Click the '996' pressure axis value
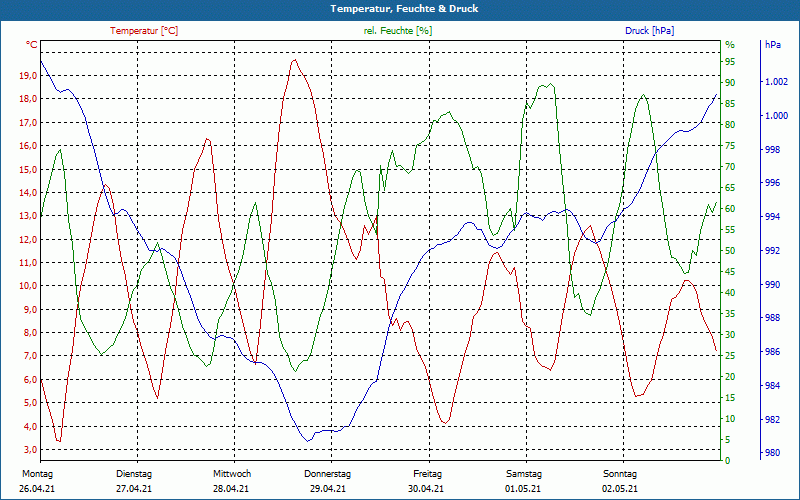Image resolution: width=800 pixels, height=500 pixels. pyautogui.click(x=771, y=183)
